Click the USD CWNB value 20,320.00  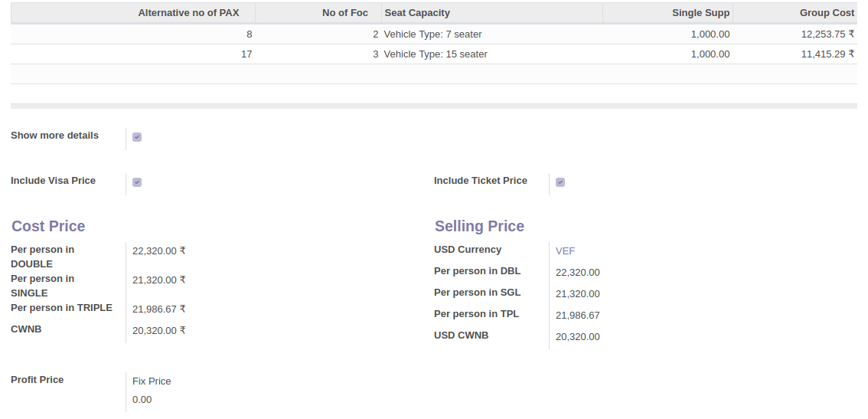pyautogui.click(x=577, y=337)
